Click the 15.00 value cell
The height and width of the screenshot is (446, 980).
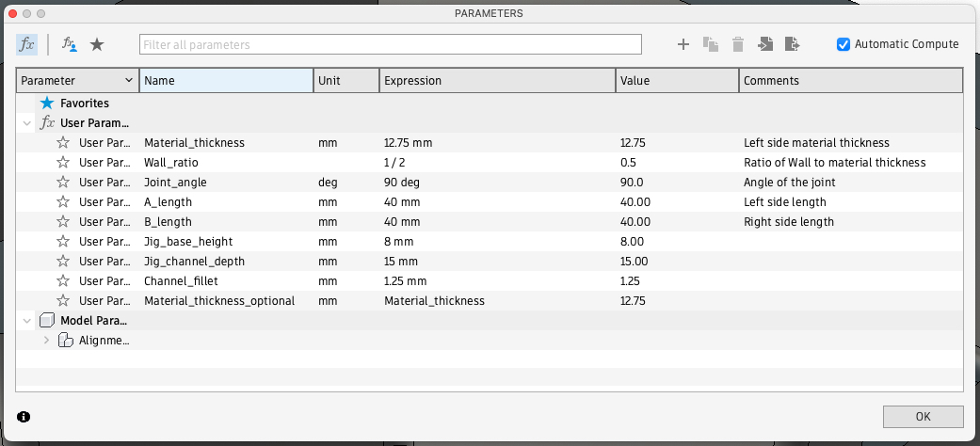tap(678, 261)
